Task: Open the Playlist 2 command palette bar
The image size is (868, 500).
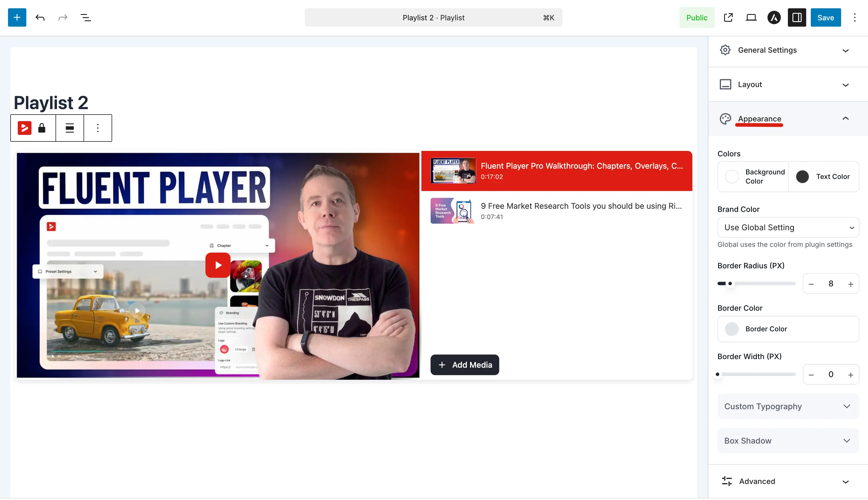Action: coord(433,17)
